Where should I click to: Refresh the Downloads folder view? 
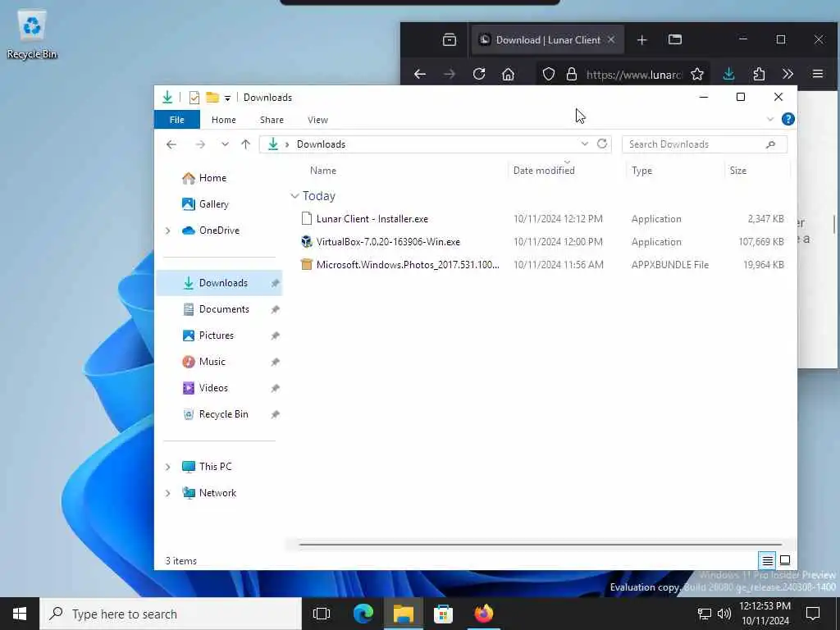(602, 144)
